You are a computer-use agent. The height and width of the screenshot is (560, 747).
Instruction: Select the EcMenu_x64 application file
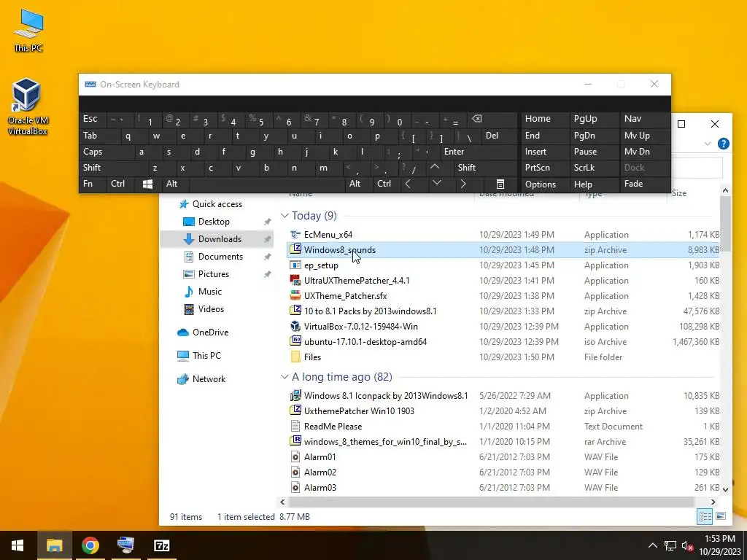(503, 235)
